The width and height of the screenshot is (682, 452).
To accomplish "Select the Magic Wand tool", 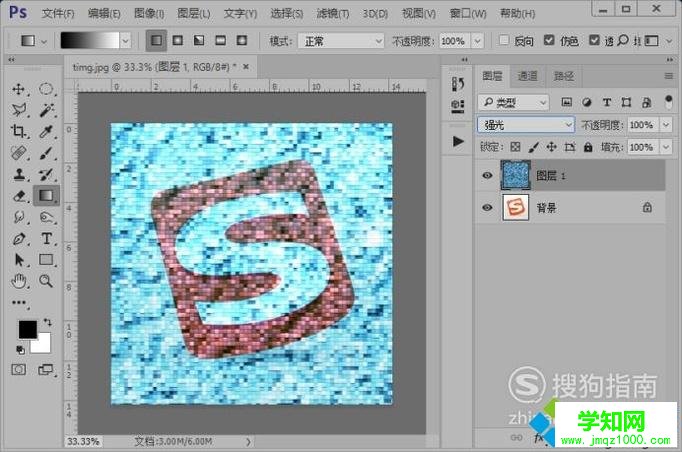I will click(x=46, y=110).
